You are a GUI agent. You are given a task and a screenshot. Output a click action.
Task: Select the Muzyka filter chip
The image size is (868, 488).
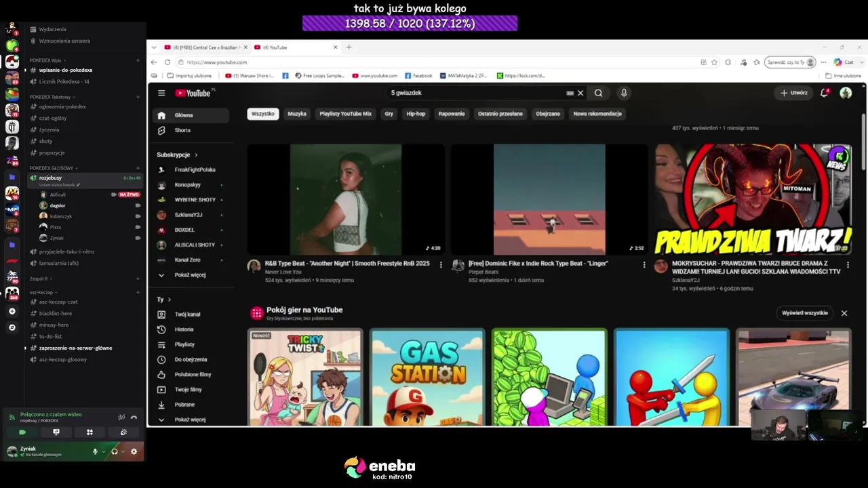297,114
